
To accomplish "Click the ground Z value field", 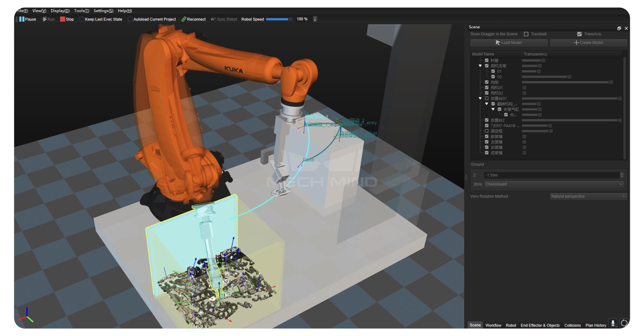I will click(x=551, y=175).
